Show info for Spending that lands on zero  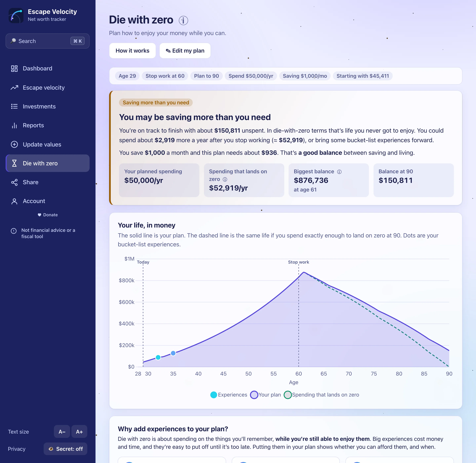[x=225, y=179]
